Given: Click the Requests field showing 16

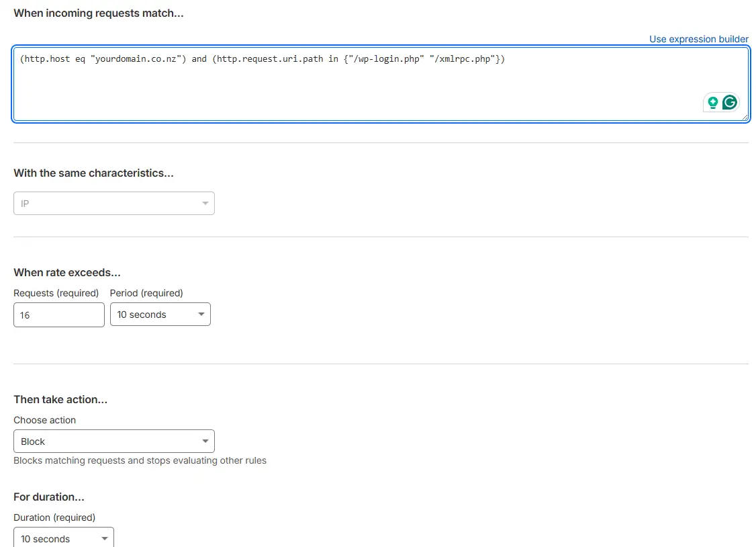Looking at the screenshot, I should [59, 315].
